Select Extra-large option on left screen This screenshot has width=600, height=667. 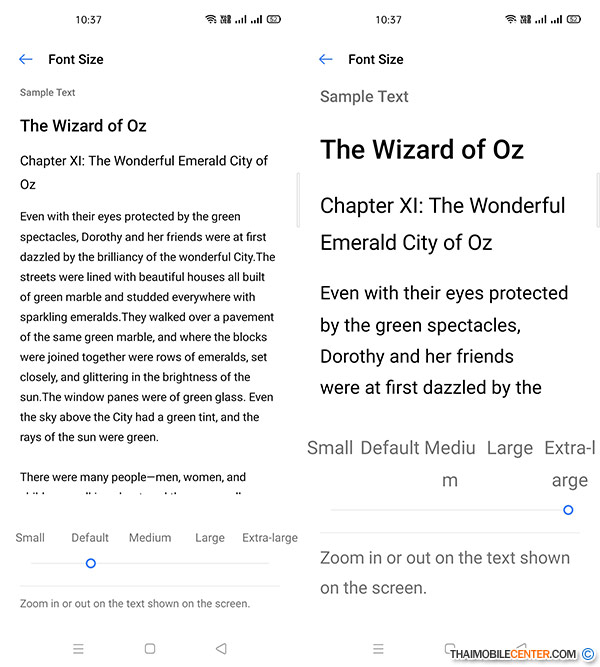point(270,538)
